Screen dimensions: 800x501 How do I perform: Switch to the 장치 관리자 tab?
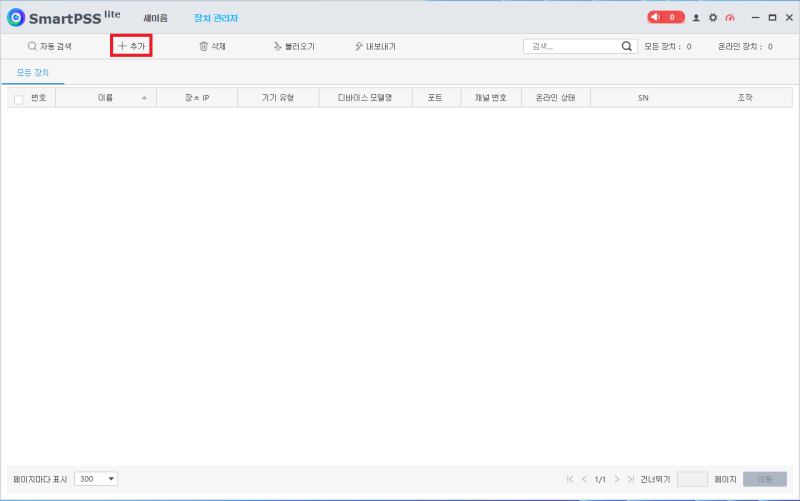(x=216, y=18)
